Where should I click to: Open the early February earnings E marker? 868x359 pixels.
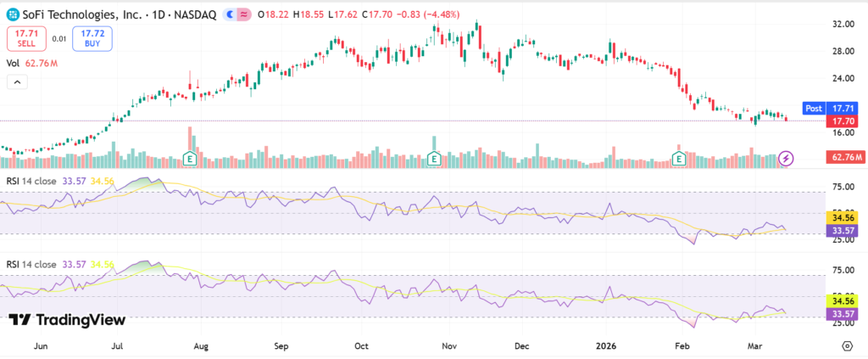click(x=678, y=158)
